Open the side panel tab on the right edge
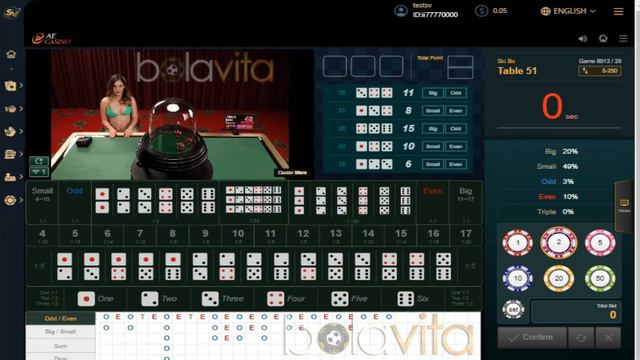The image size is (640, 360). [624, 205]
